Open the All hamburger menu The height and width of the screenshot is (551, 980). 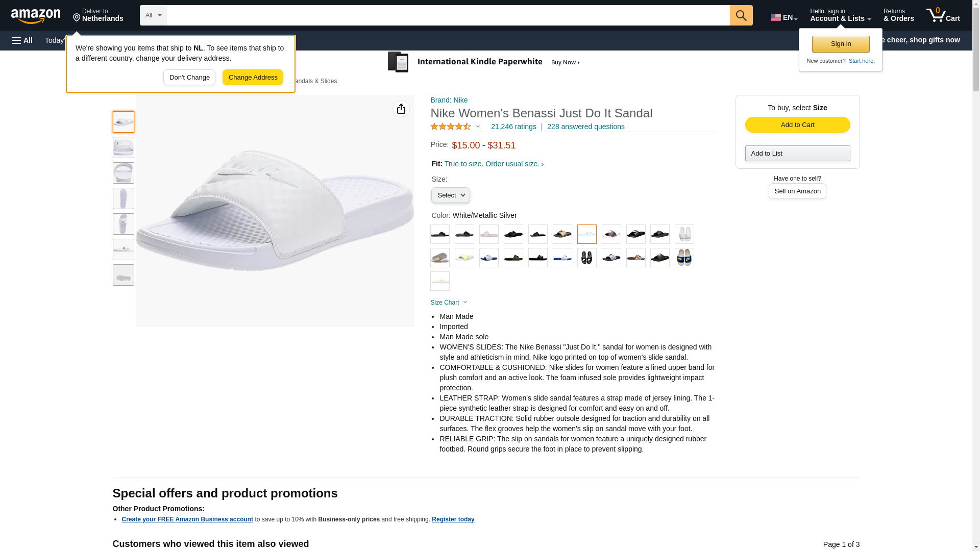click(22, 40)
